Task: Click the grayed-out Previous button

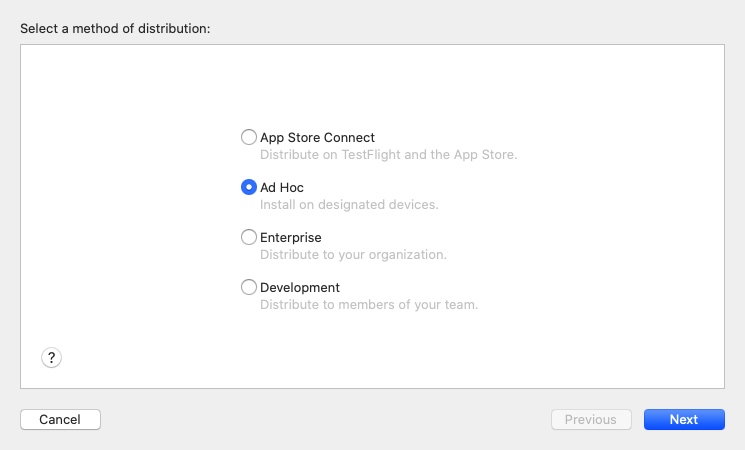Action: (591, 419)
